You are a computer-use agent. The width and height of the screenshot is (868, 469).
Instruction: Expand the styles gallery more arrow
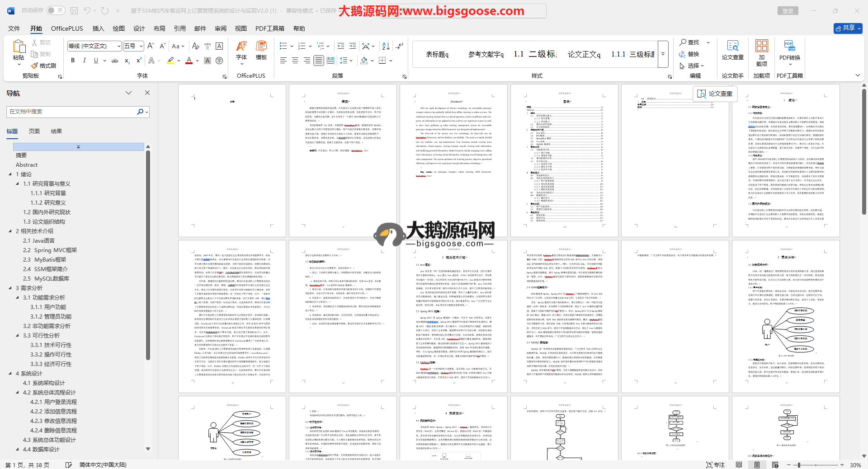pyautogui.click(x=663, y=54)
